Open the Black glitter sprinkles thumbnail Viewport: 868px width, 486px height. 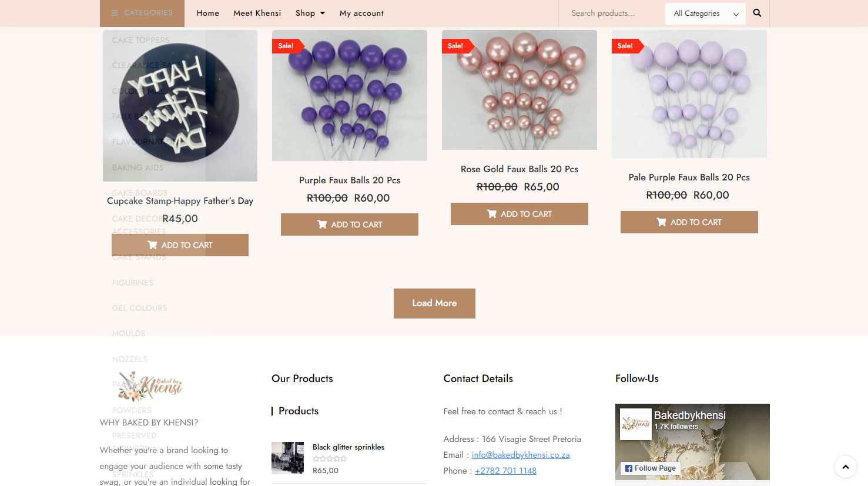coord(287,458)
